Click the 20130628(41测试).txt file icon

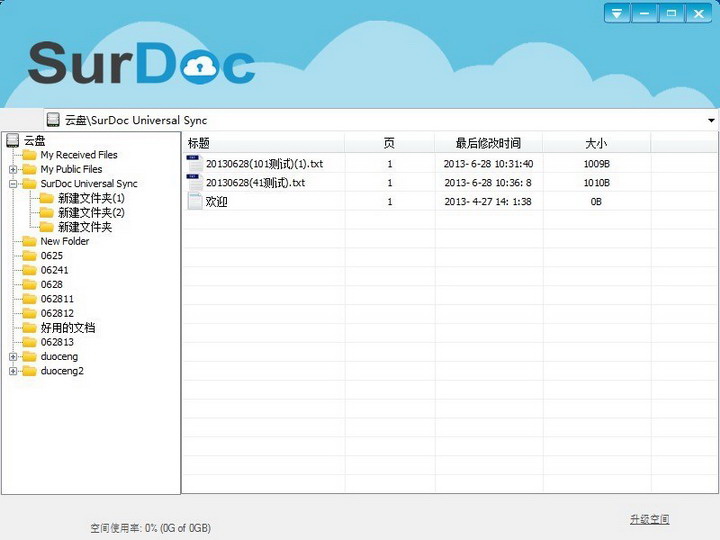tap(194, 182)
